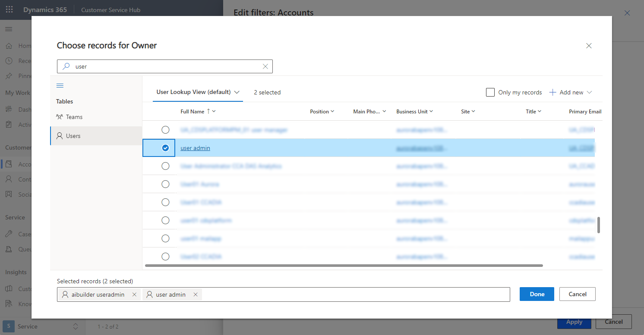
Task: Open the Service area switcher at bottom left
Action: click(x=41, y=326)
